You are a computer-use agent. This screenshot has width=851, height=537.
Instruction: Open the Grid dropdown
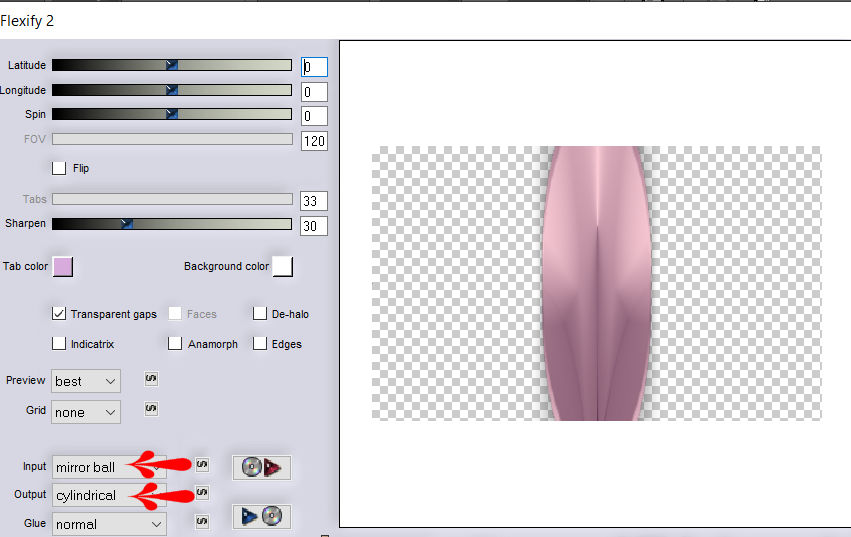click(x=86, y=412)
